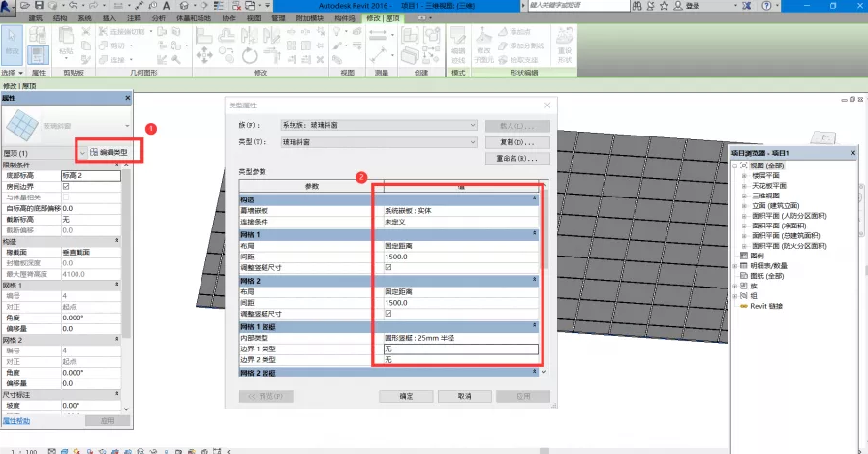Open the 类型 (Type) dropdown
The width and height of the screenshot is (868, 454).
pos(376,141)
